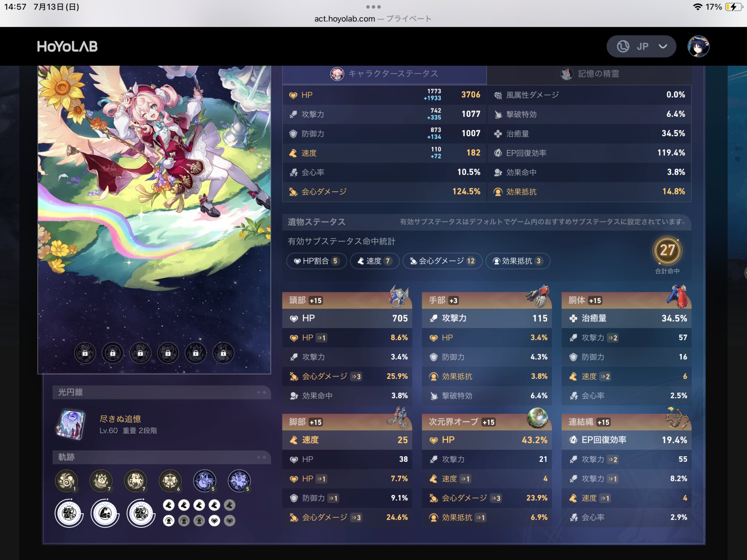Image resolution: width=747 pixels, height=560 pixels.
Task: Open the user profile avatar
Action: [x=698, y=46]
